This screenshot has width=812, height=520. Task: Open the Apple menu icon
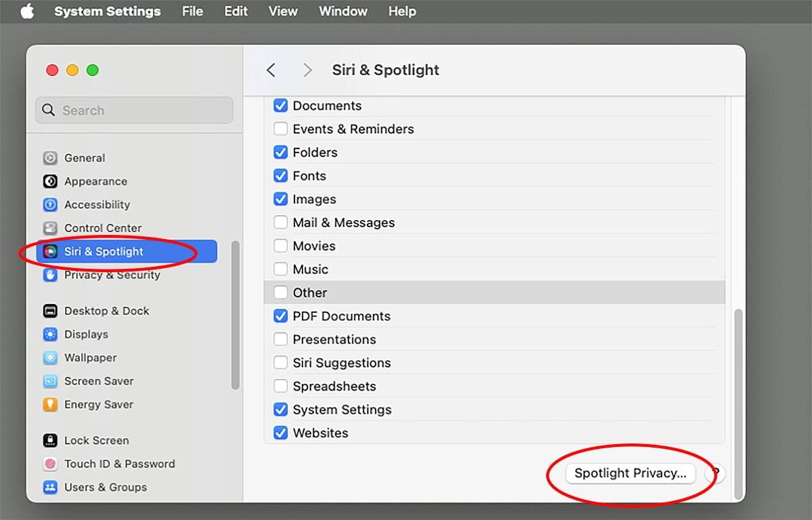click(x=27, y=12)
